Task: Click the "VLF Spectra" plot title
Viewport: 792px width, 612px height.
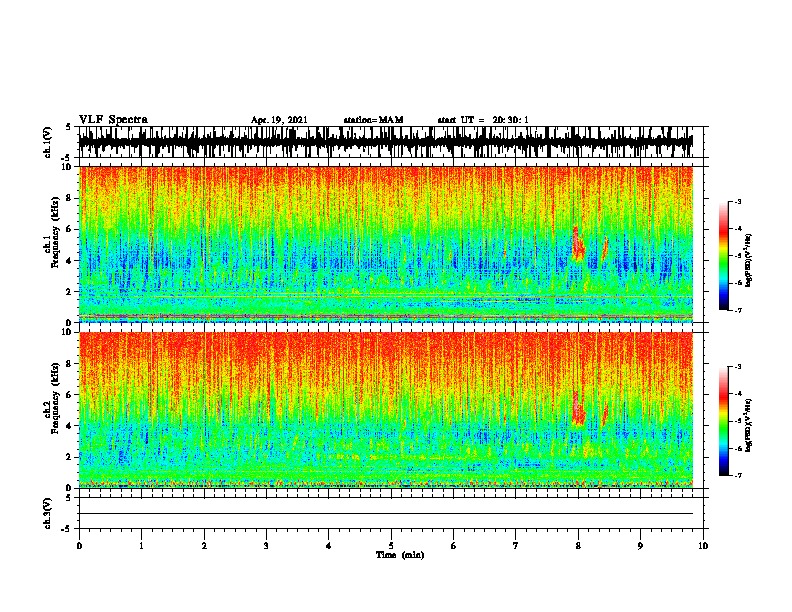Action: click(113, 120)
